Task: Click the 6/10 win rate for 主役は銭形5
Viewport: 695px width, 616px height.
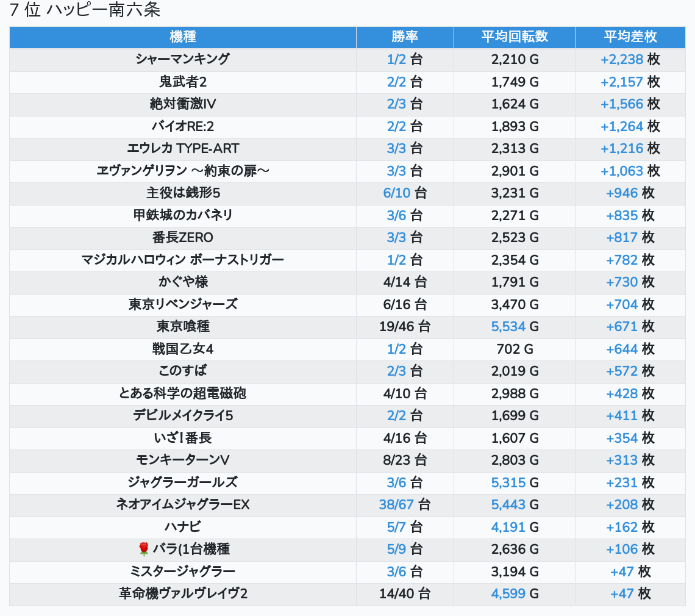Action: point(397,193)
